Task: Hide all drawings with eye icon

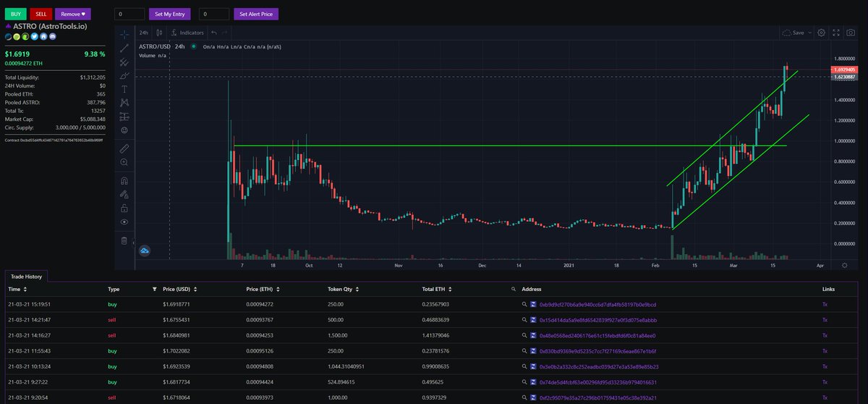Action: click(124, 222)
